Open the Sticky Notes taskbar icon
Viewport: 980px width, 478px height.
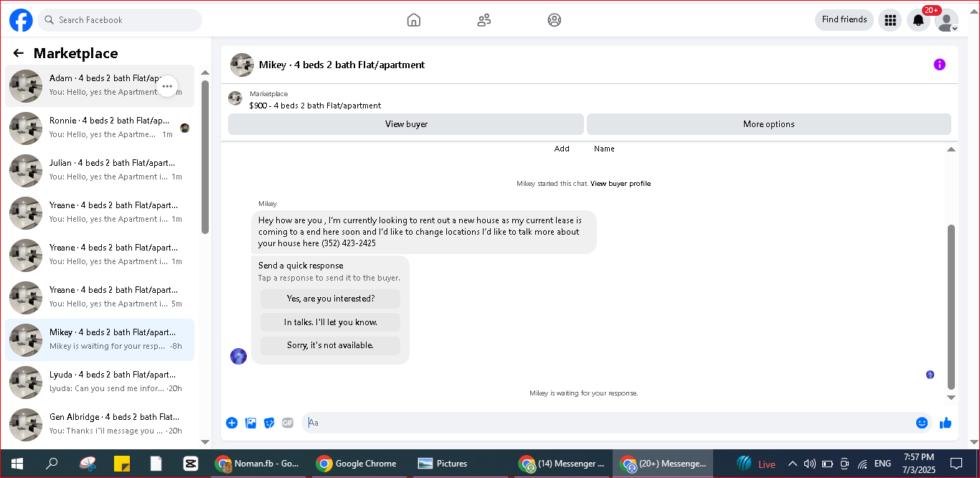click(121, 464)
